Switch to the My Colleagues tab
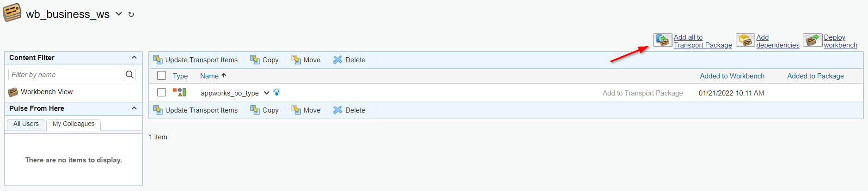This screenshot has height=191, width=868. pyautogui.click(x=73, y=124)
